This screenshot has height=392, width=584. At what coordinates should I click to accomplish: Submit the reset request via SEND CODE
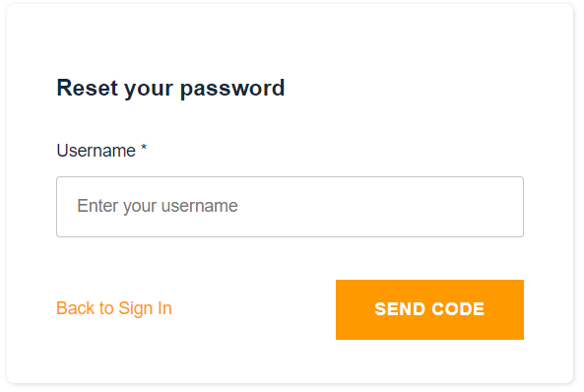point(429,309)
